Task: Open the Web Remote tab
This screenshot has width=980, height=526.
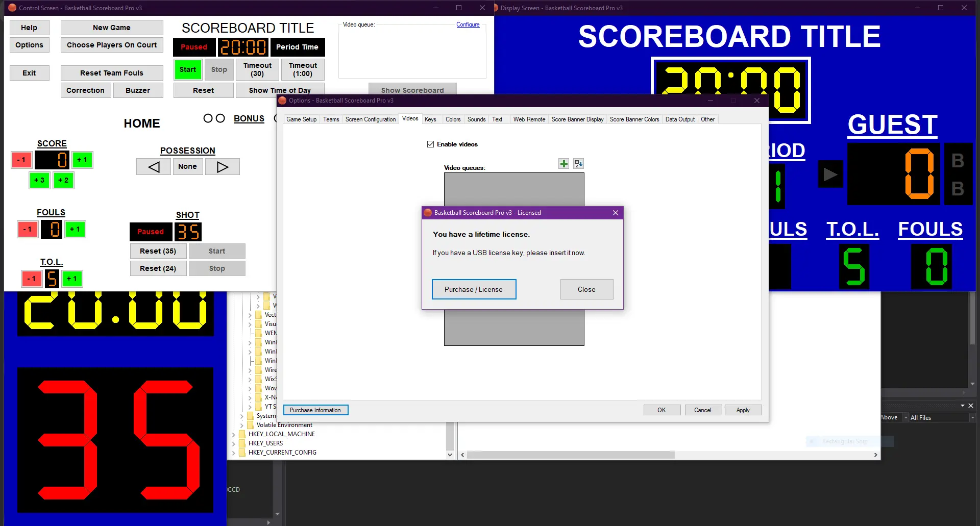Action: 529,119
